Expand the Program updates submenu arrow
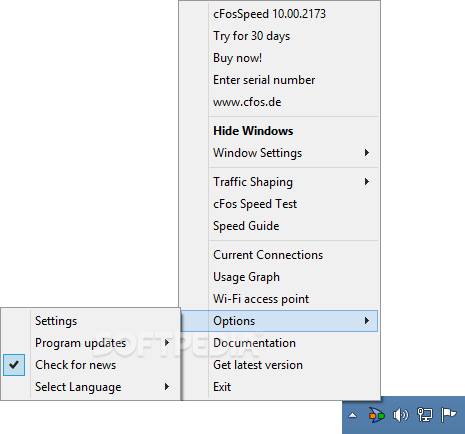This screenshot has width=465, height=434. [x=167, y=343]
